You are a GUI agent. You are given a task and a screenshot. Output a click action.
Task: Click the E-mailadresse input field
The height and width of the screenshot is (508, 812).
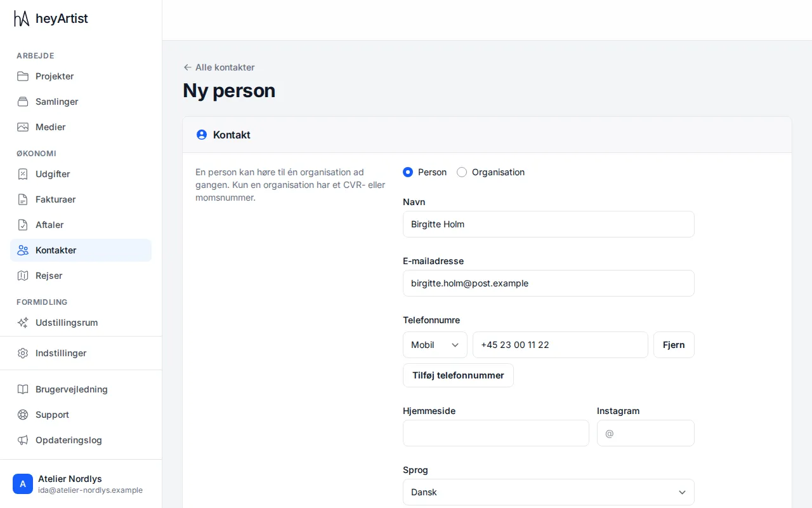(x=549, y=283)
